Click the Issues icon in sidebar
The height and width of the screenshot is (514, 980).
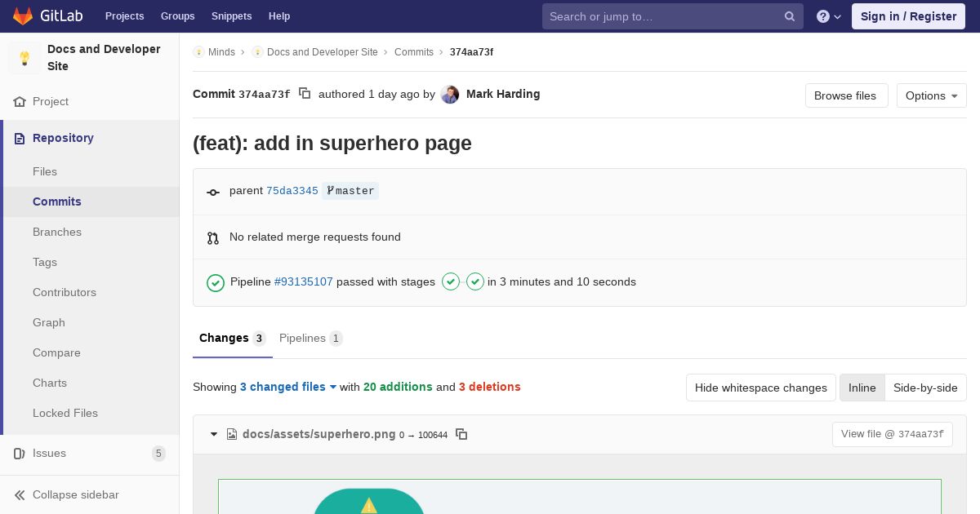(20, 453)
